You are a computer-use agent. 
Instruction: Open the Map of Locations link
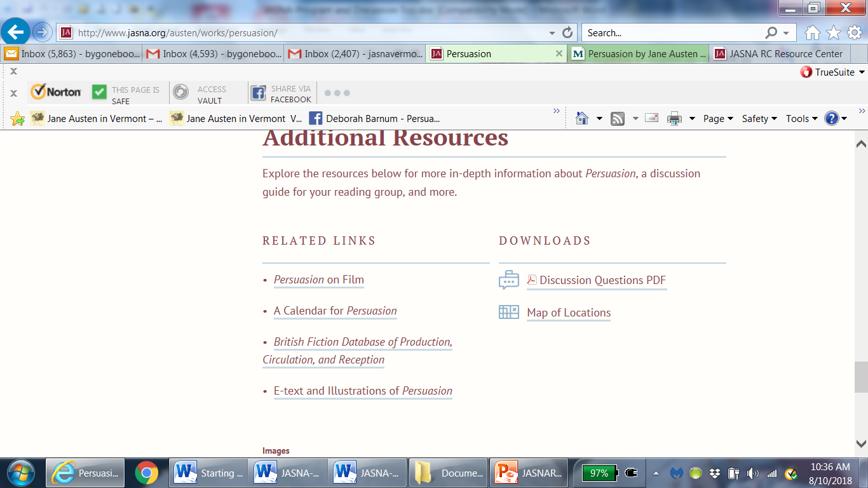(x=568, y=313)
